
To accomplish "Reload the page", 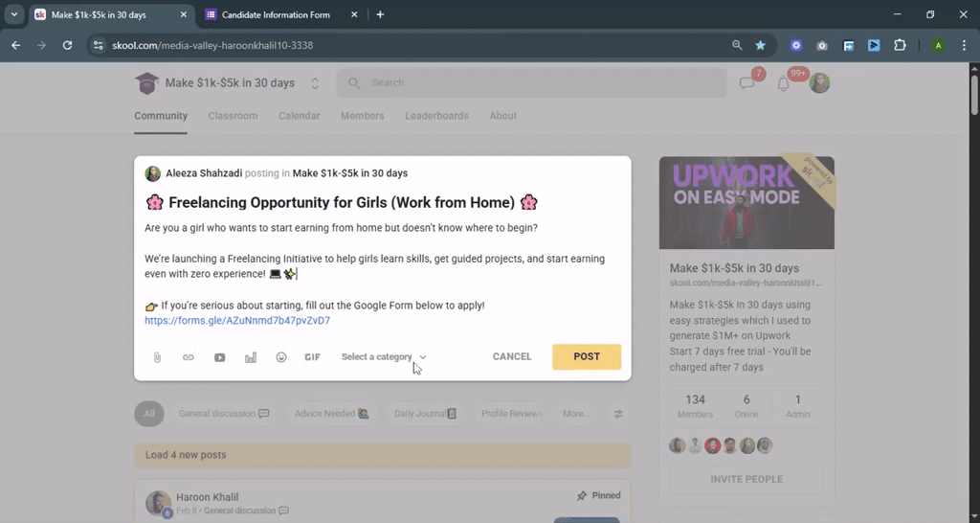I will point(68,45).
